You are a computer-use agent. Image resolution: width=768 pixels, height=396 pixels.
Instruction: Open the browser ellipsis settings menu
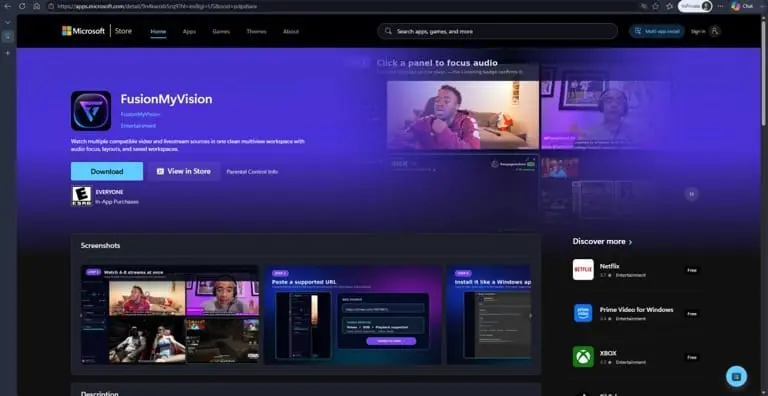point(720,6)
